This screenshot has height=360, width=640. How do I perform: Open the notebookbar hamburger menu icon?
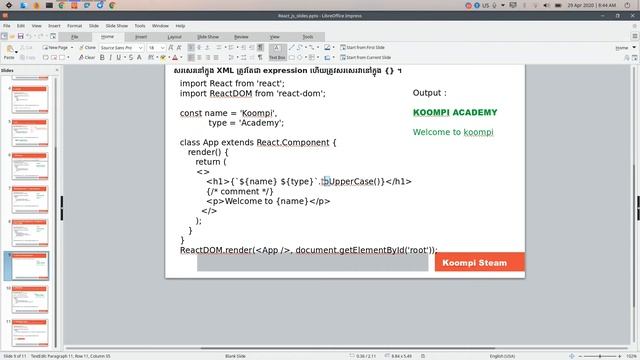[635, 36]
